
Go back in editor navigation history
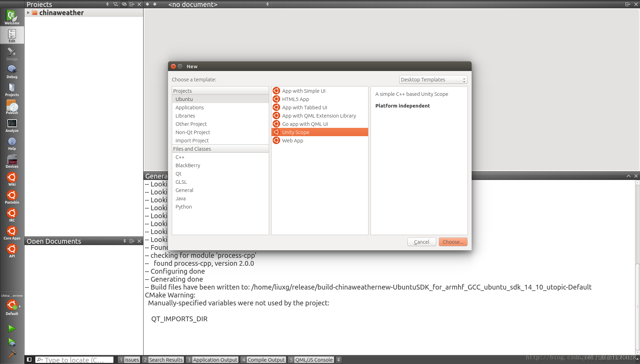pos(147,4)
